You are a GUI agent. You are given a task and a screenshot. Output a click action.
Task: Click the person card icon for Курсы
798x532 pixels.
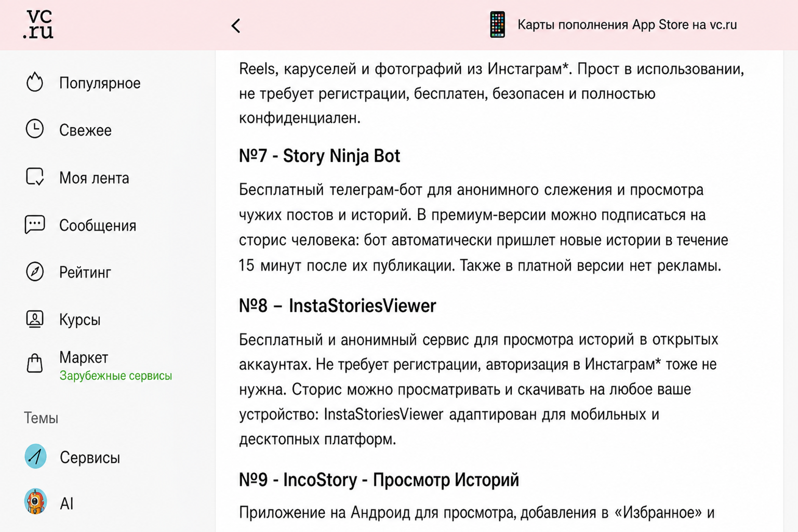click(x=35, y=318)
